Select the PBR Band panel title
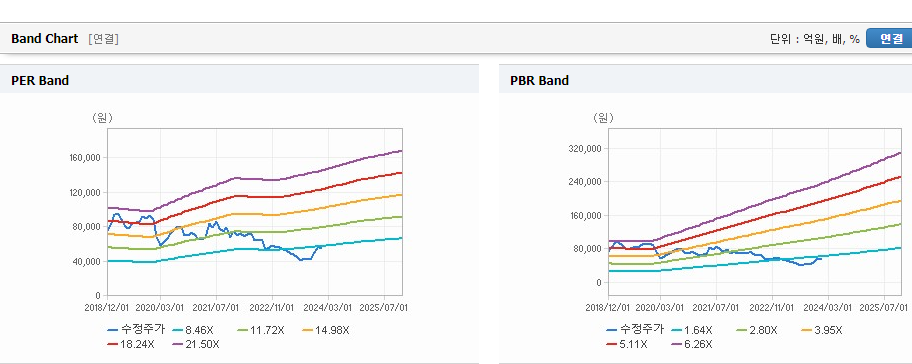 coord(539,80)
